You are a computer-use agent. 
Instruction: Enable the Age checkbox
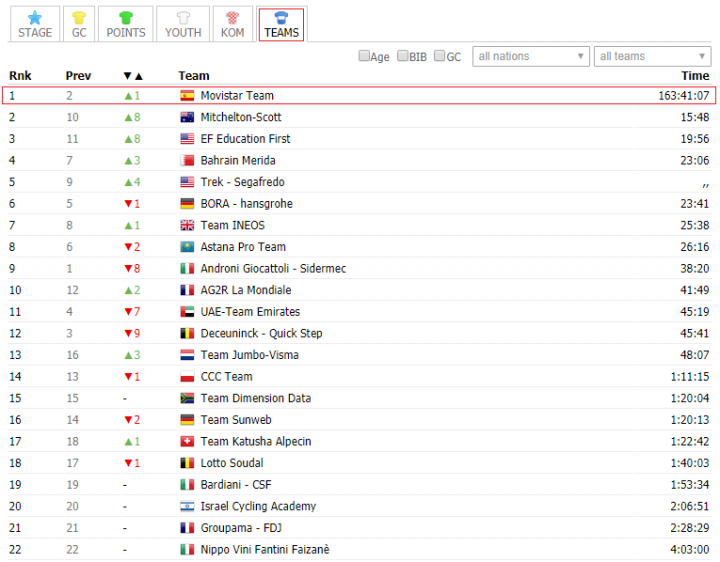click(364, 56)
